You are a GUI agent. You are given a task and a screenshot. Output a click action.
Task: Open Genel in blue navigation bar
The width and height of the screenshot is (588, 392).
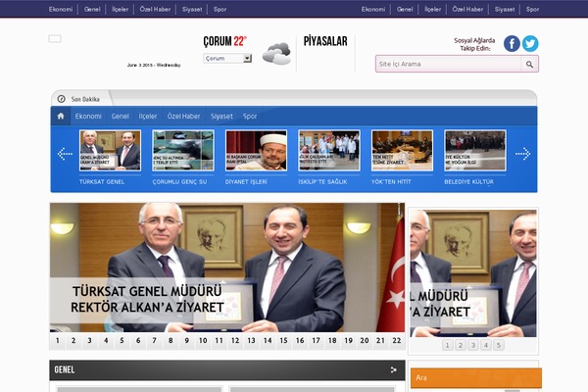click(x=120, y=117)
